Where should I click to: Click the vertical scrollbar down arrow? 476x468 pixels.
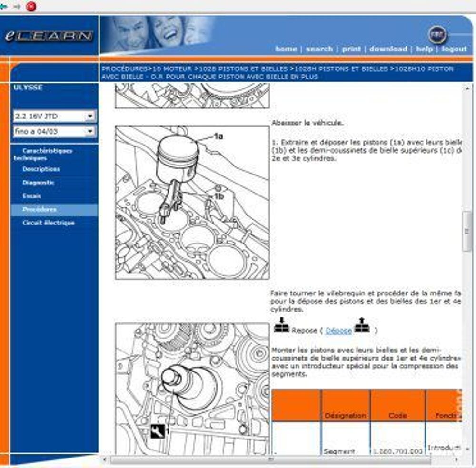[x=467, y=448]
